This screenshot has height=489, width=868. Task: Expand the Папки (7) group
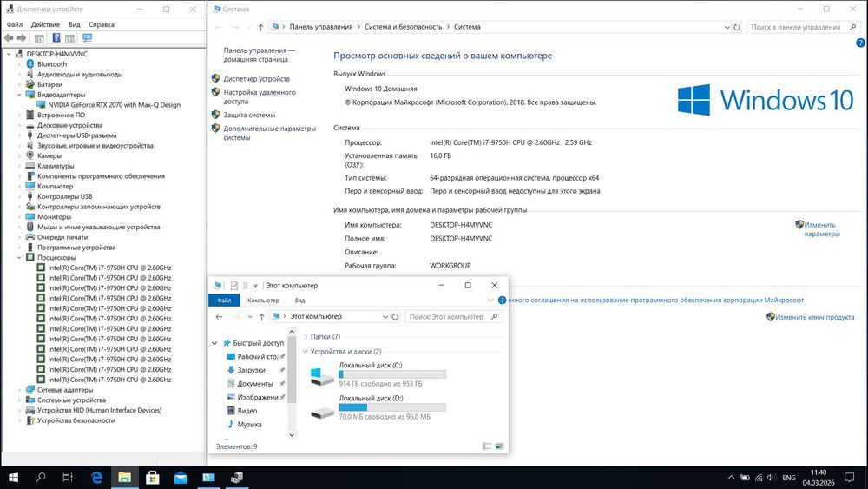(306, 337)
